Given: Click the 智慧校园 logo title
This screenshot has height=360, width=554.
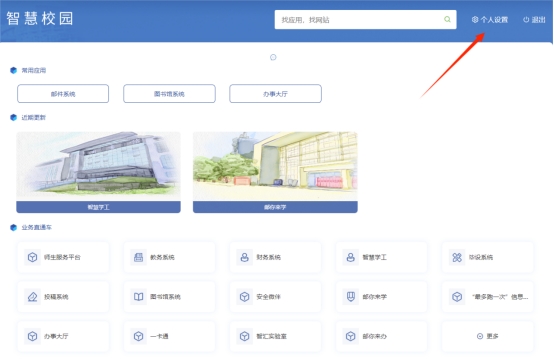Looking at the screenshot, I should 40,18.
